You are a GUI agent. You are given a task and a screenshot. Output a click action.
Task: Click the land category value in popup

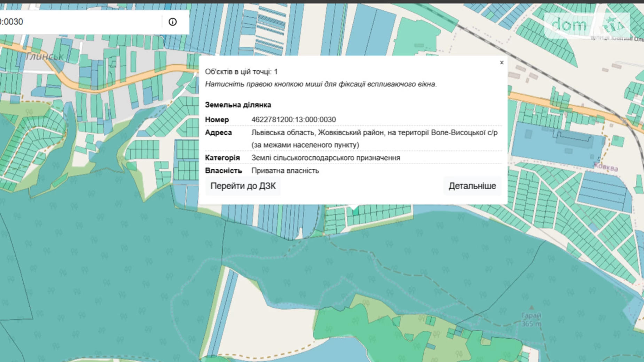(325, 158)
